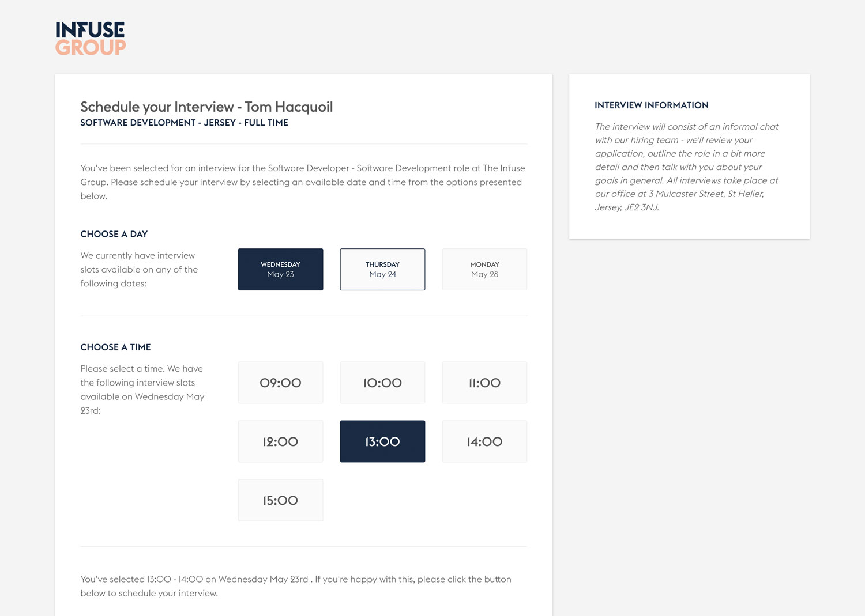Pick the 11:00 time slot
865x616 pixels.
tap(484, 383)
